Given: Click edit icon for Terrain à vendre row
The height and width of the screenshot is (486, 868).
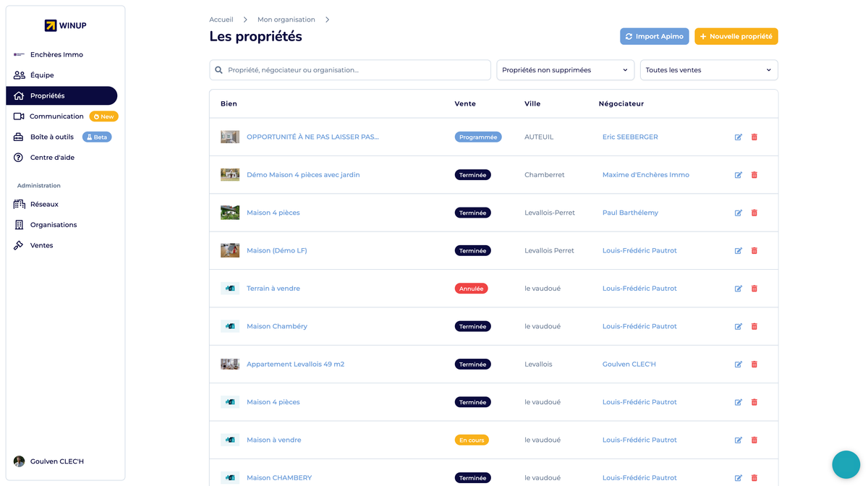Looking at the screenshot, I should tap(738, 289).
